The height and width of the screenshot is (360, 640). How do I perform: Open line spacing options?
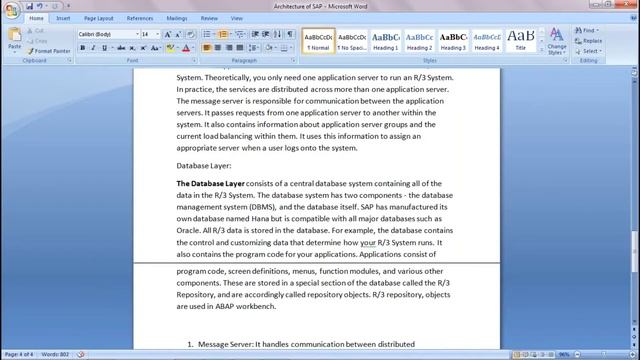pos(253,48)
